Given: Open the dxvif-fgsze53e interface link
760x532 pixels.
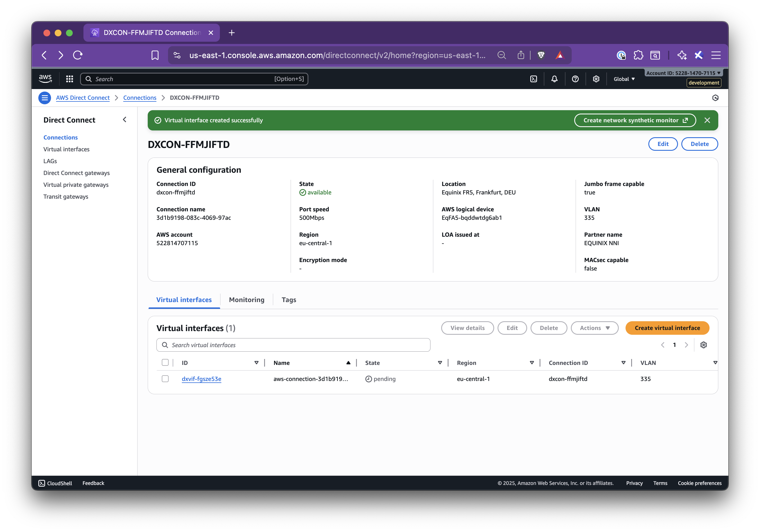Looking at the screenshot, I should click(201, 378).
